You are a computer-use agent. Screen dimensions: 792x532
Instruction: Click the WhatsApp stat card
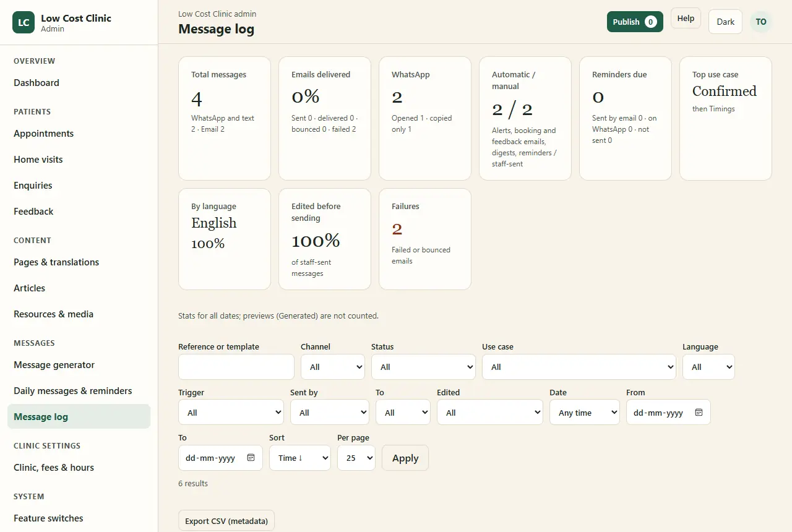tap(425, 119)
